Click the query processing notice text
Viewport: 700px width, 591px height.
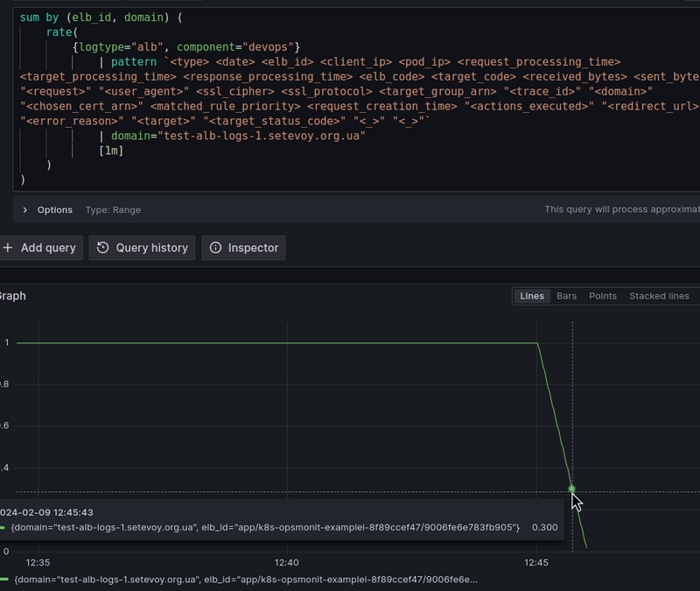pos(621,210)
